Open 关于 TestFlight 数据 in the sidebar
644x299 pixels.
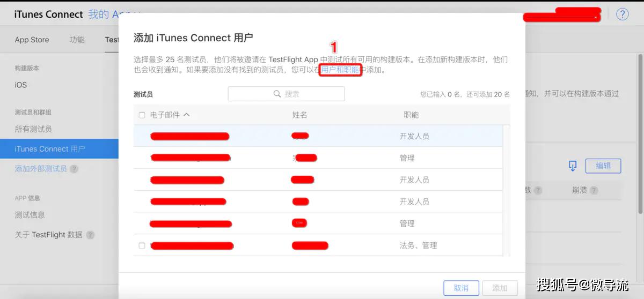click(48, 235)
